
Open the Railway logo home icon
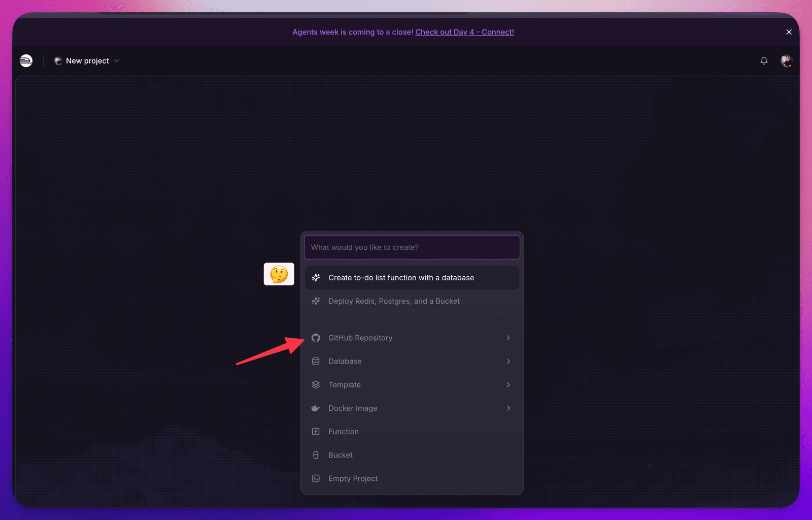pyautogui.click(x=26, y=61)
